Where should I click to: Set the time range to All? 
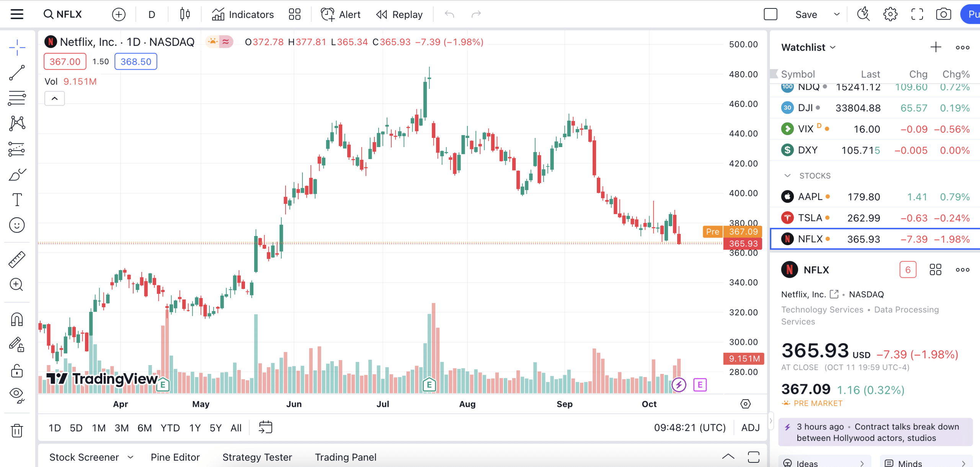tap(236, 428)
